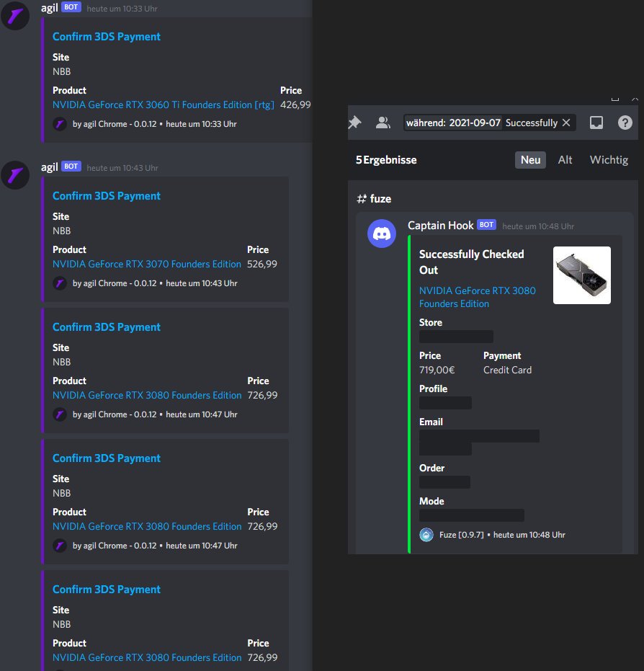The height and width of the screenshot is (671, 644).
Task: Click the BOT badge next to Captain Hook
Action: 486,225
